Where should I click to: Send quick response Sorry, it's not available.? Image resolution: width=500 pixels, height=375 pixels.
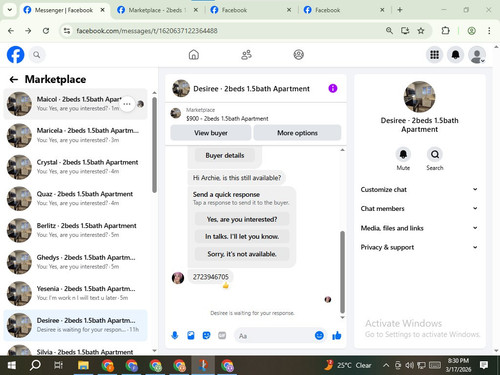[x=242, y=254]
